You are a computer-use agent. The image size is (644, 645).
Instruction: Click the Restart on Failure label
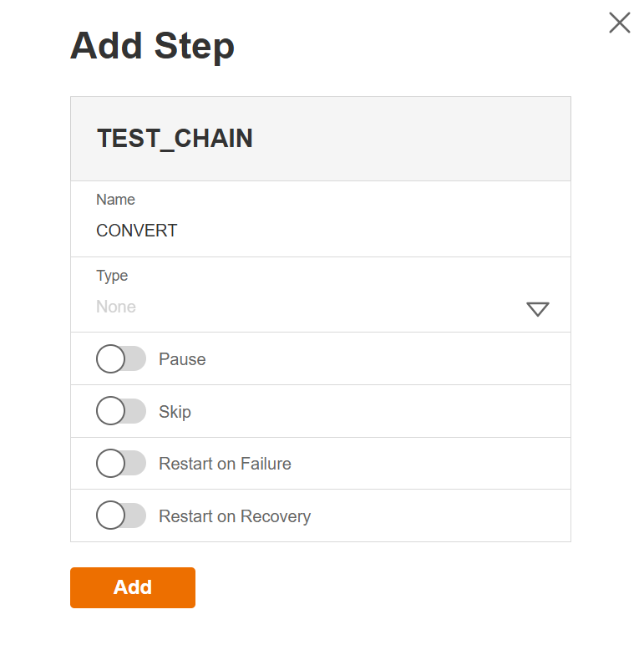(225, 464)
